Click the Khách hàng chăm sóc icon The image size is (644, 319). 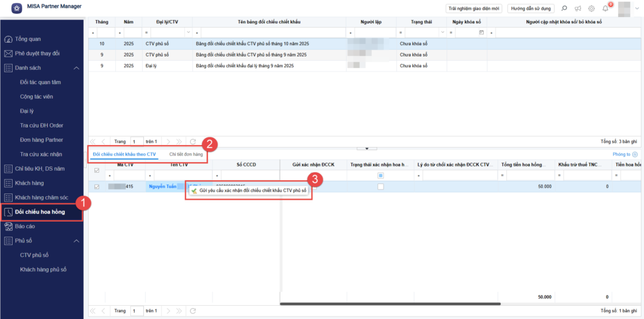(8, 198)
